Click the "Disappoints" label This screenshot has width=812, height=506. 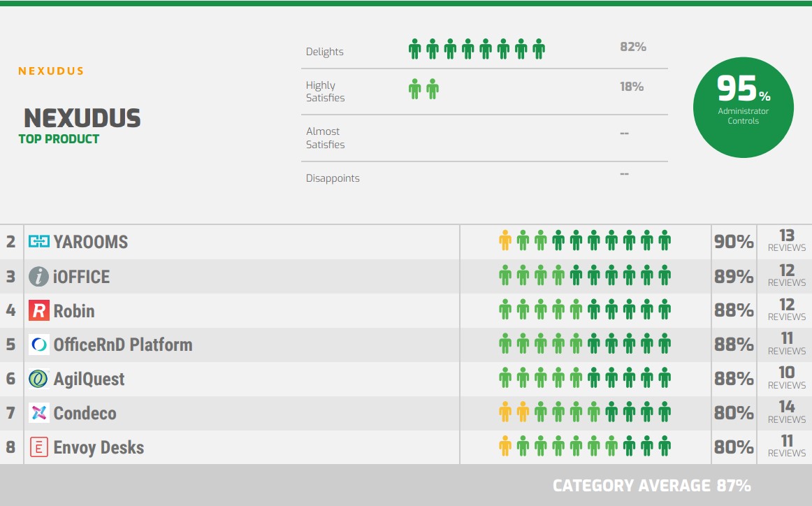click(333, 178)
